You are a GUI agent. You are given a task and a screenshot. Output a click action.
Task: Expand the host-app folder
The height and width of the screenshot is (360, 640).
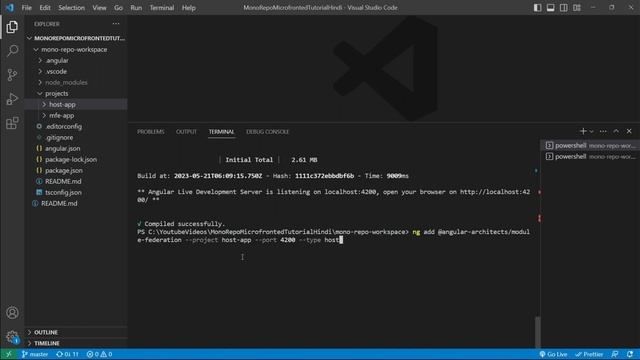[x=76, y=104]
